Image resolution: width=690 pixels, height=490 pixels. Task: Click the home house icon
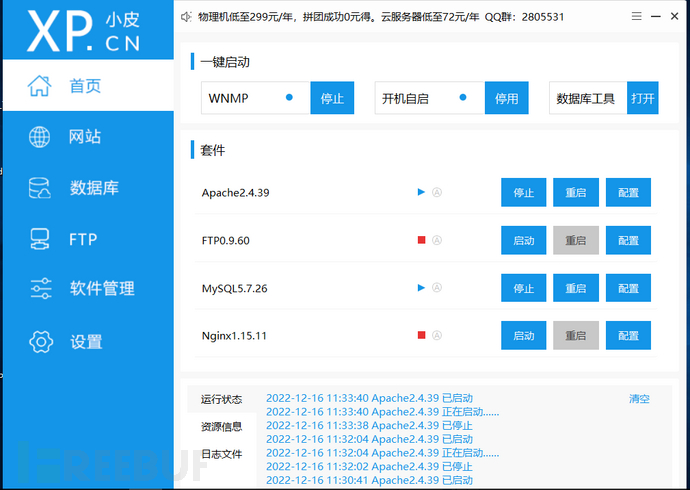tap(40, 85)
